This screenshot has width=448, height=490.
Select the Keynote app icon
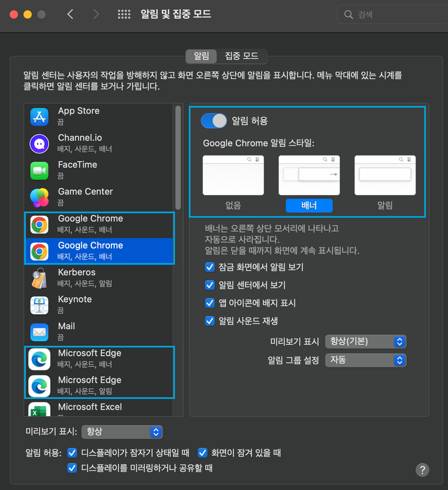[x=39, y=305]
